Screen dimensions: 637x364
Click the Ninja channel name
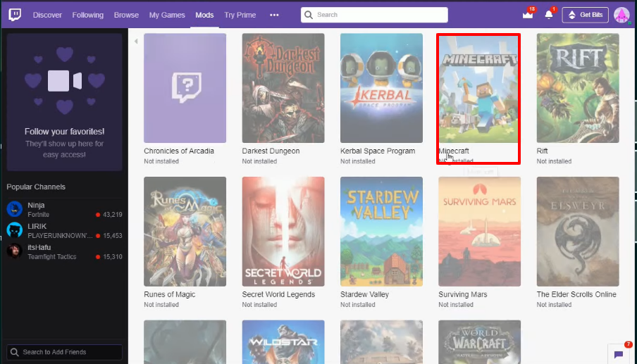[36, 206]
